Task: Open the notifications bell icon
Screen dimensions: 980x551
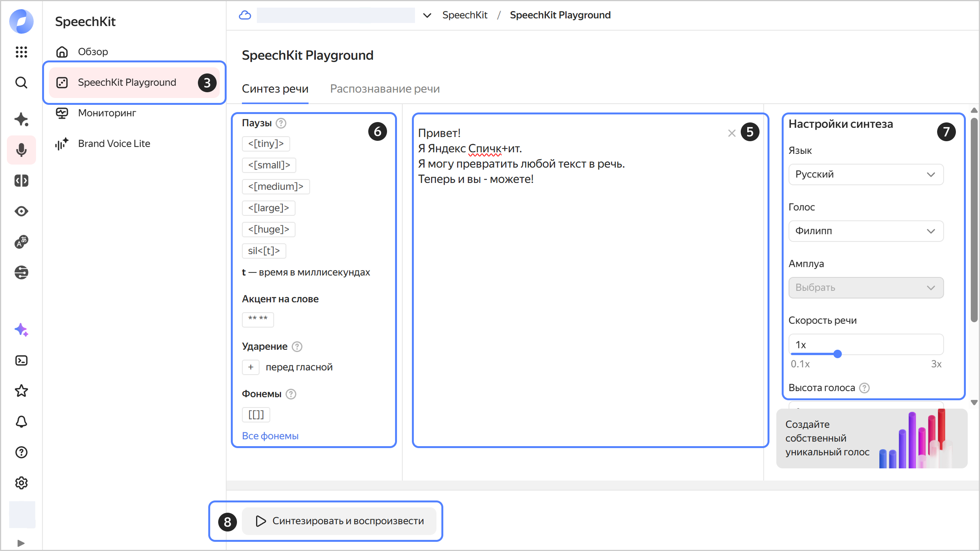Action: 21,422
